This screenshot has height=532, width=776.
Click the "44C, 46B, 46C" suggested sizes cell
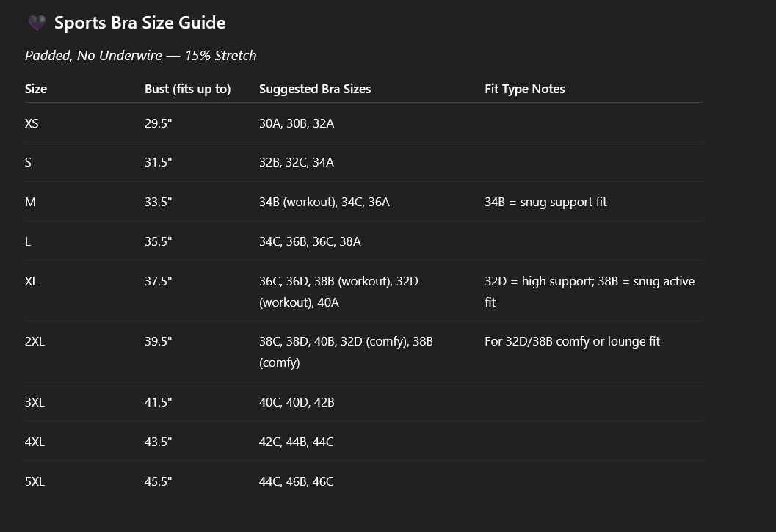296,481
